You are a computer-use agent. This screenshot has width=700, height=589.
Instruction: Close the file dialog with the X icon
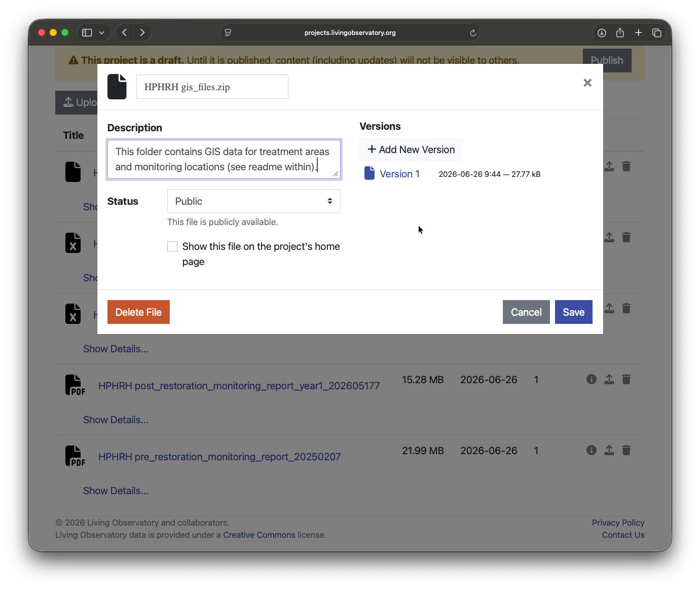click(587, 83)
